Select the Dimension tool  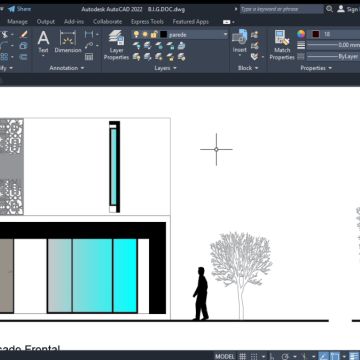(x=68, y=41)
